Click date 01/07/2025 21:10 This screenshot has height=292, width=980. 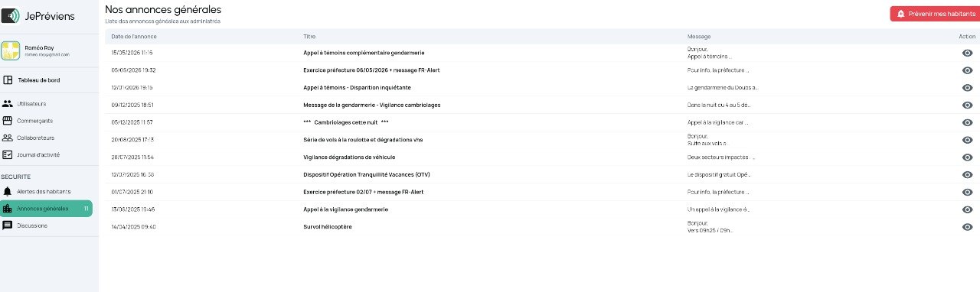132,192
